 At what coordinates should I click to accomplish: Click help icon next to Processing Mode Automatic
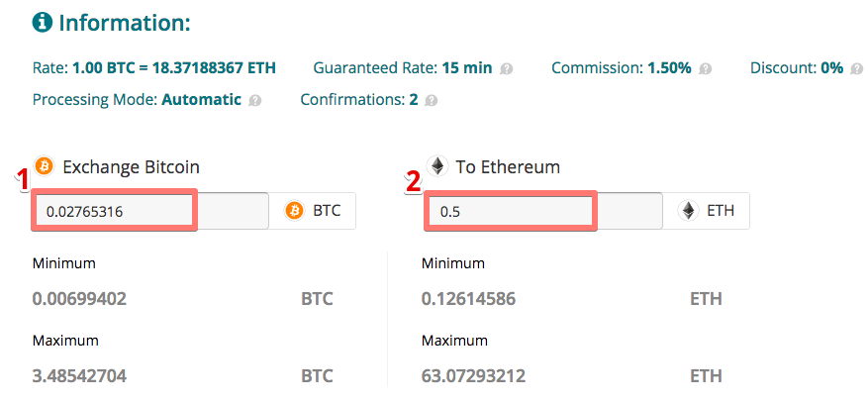(254, 101)
